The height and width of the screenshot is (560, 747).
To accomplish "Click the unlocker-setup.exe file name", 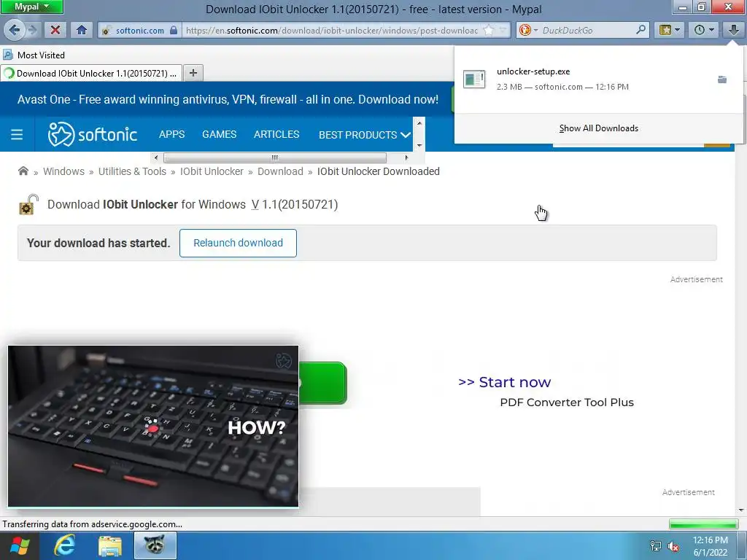I will pyautogui.click(x=533, y=71).
